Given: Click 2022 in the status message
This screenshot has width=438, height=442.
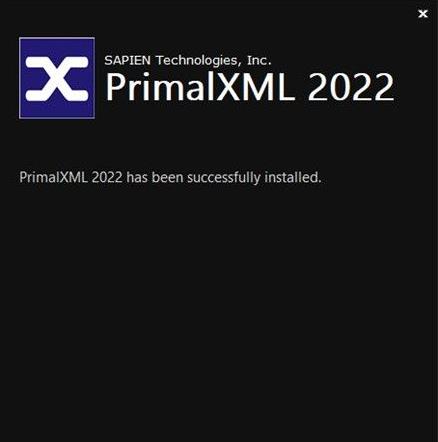Looking at the screenshot, I should [x=107, y=177].
